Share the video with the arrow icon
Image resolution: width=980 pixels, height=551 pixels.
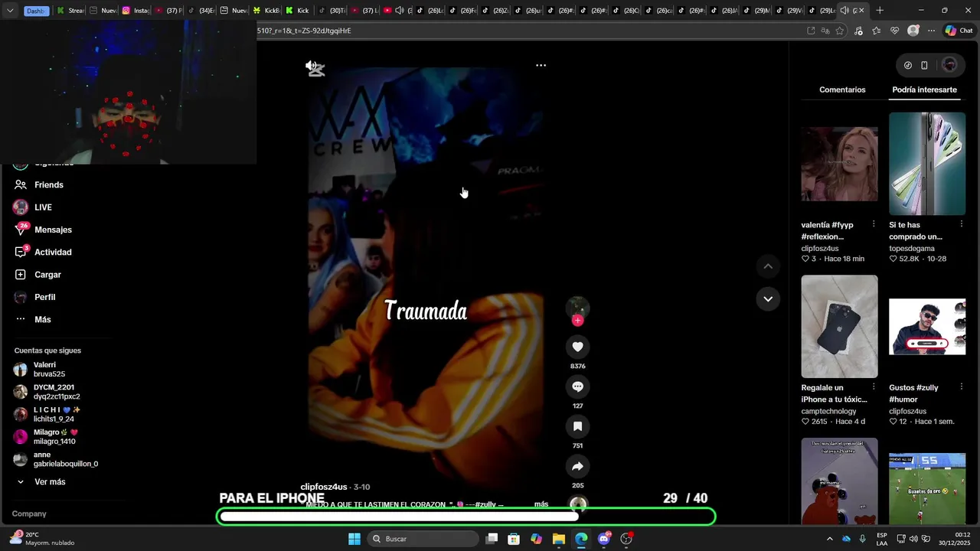[577, 466]
